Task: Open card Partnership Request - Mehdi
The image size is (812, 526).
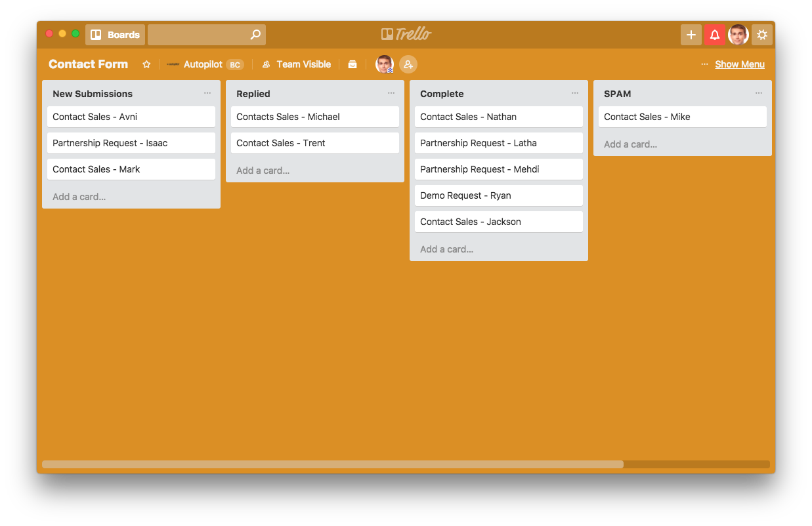Action: pyautogui.click(x=499, y=169)
